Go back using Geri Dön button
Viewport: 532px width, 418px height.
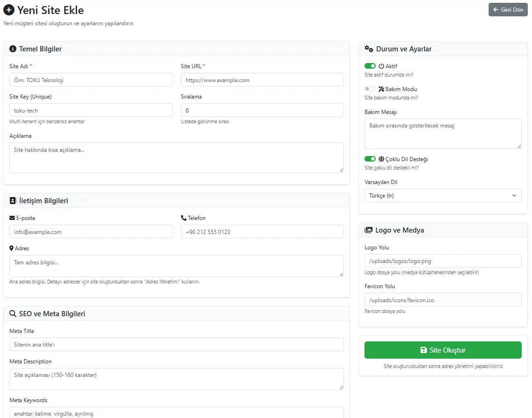coord(508,10)
